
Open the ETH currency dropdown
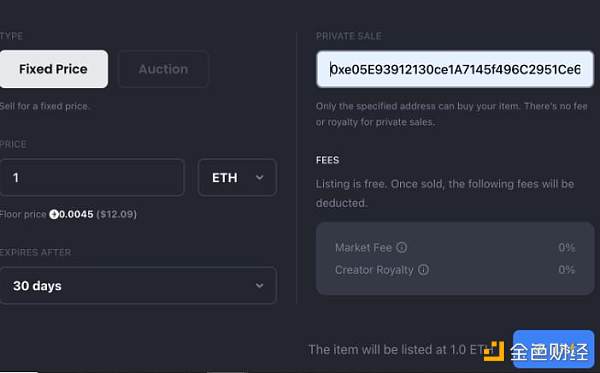click(x=237, y=178)
